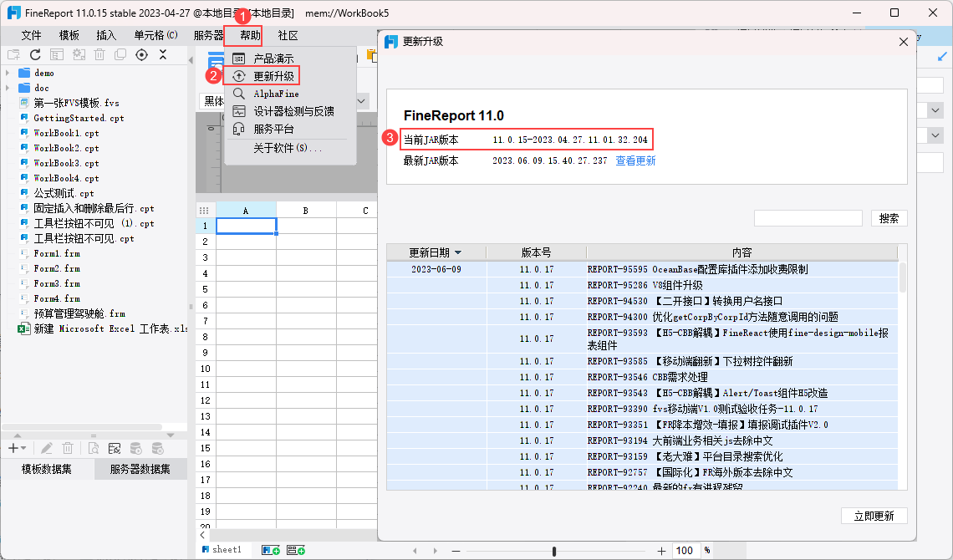Open the data connection icon
953x560 pixels.
tap(115, 448)
